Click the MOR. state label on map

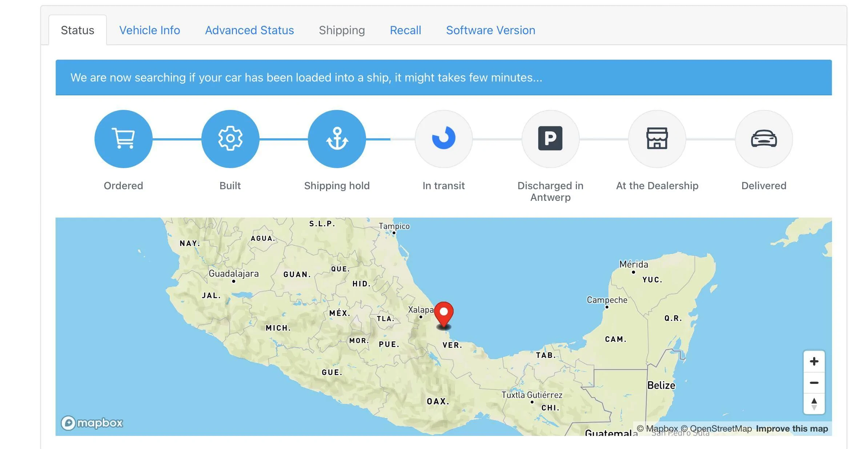point(359,341)
